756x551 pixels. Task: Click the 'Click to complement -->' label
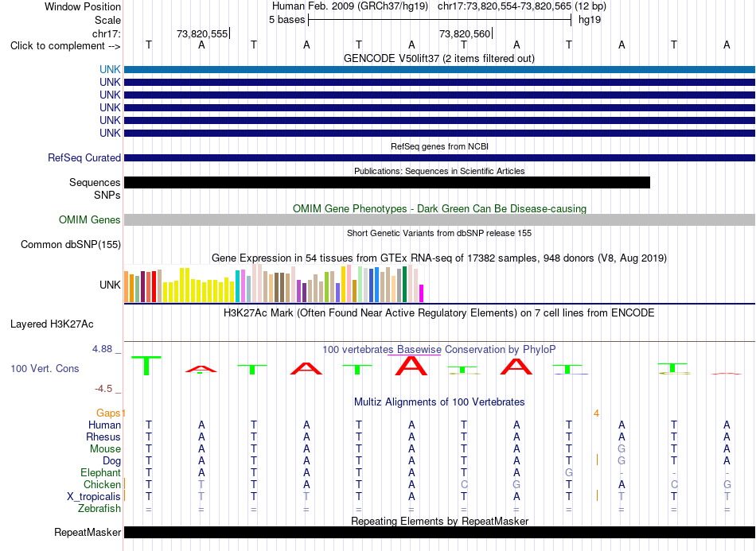[x=65, y=46]
